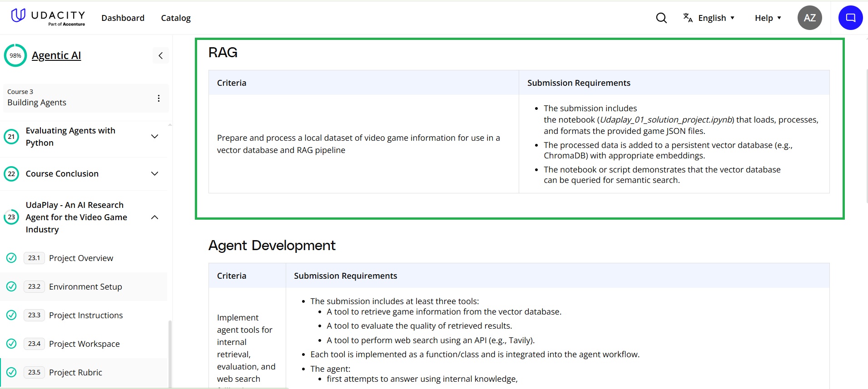Expand Evaluating Agents with Python lesson
Image resolution: width=868 pixels, height=389 pixels.
pyautogui.click(x=154, y=137)
